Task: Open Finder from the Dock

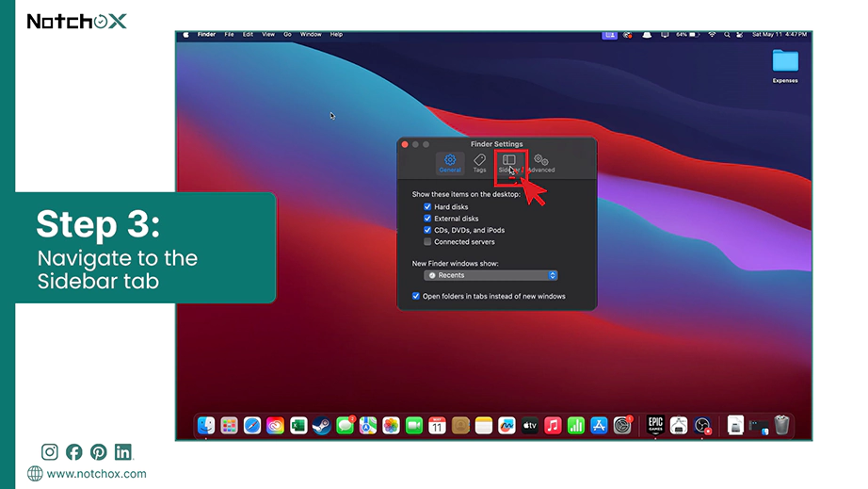Action: [206, 425]
